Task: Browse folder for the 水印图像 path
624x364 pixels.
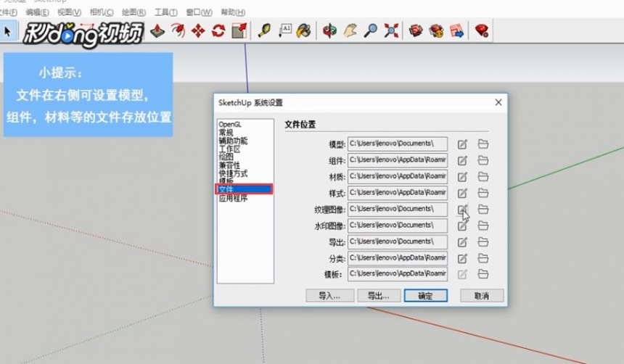Action: coord(483,226)
